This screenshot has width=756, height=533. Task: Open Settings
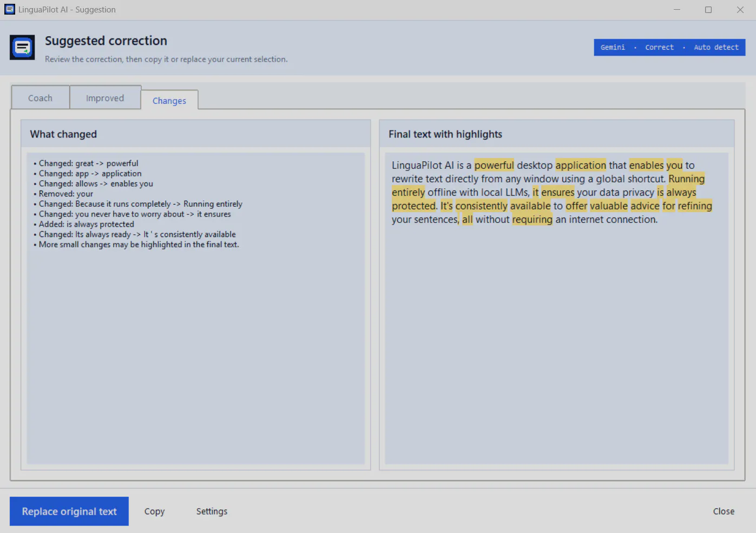click(x=212, y=511)
